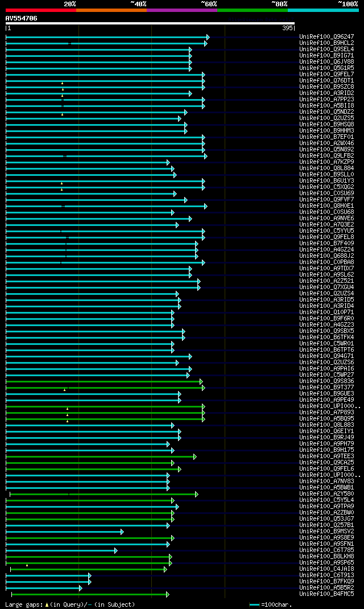Select the UniRef100_Q2UZS5 label
Screen dimensions: 364x609
[x=326, y=118]
